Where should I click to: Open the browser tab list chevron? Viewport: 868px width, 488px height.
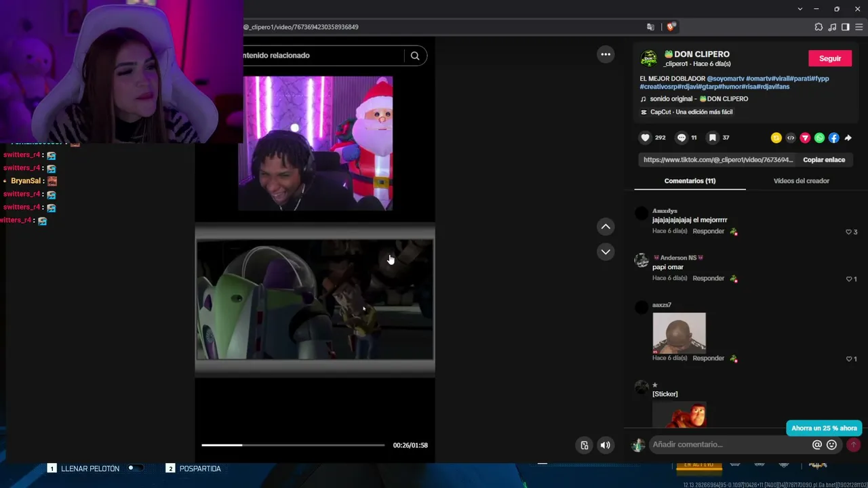800,9
